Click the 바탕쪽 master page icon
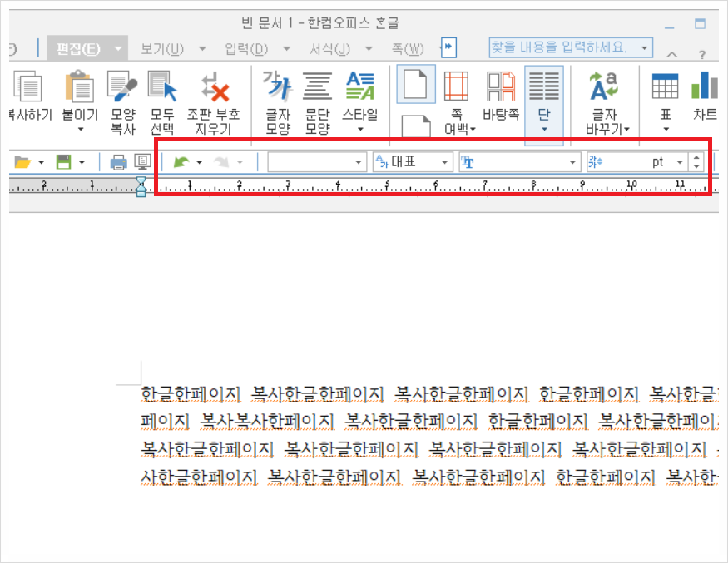728x563 pixels. coord(501,86)
